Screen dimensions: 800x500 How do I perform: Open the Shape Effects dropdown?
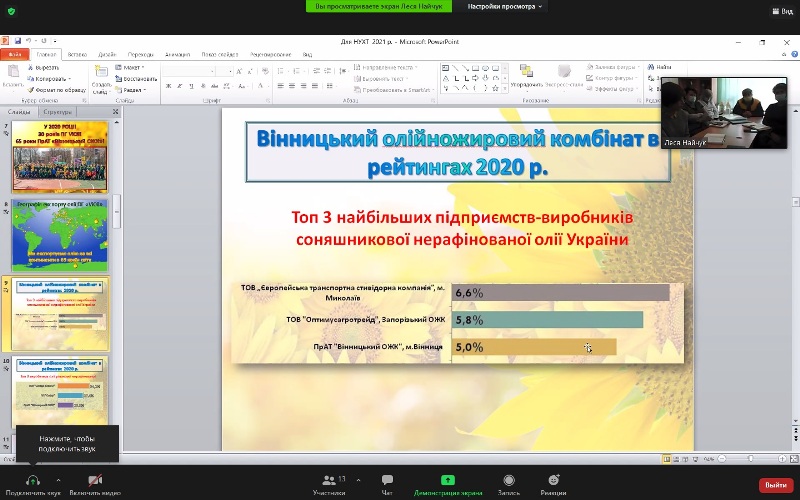click(x=611, y=89)
